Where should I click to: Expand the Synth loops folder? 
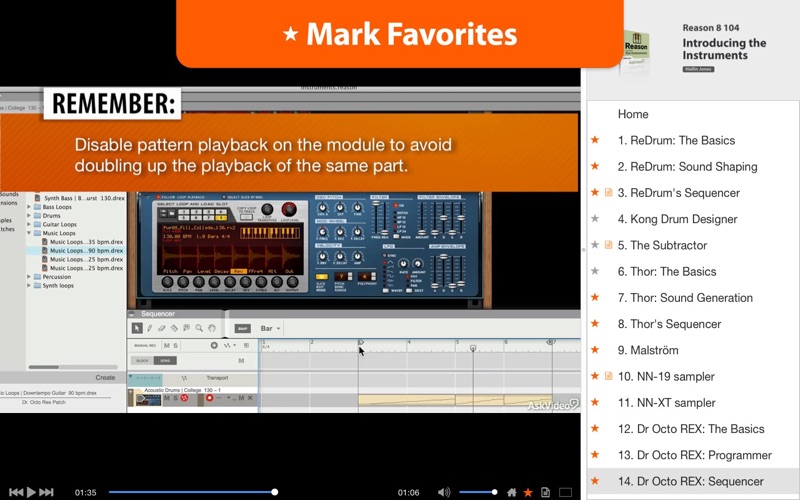coord(29,285)
